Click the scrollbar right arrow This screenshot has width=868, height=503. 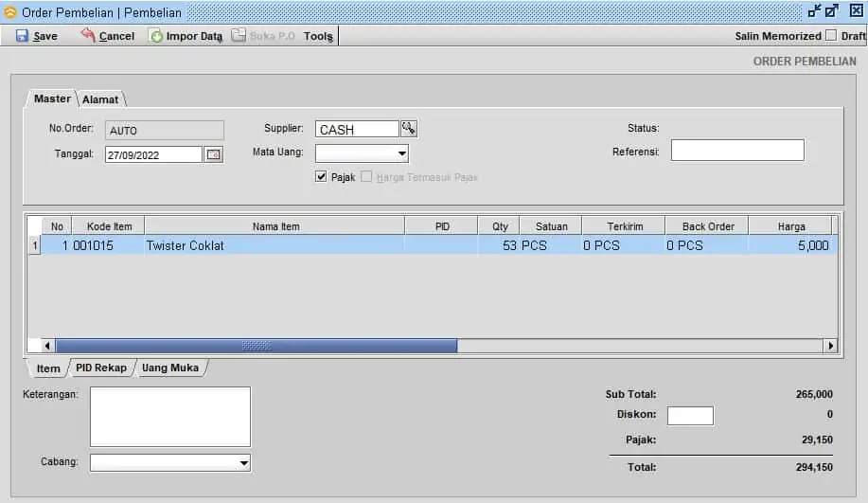pos(830,346)
